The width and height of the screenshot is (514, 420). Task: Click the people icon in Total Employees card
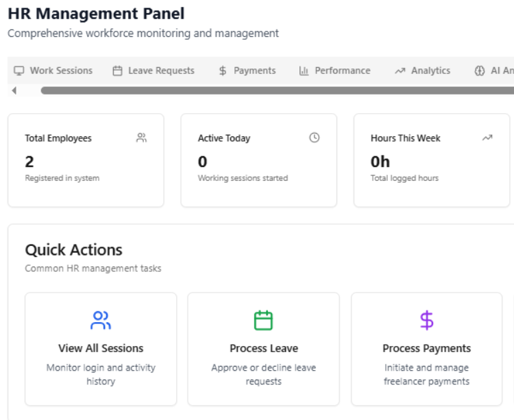(x=142, y=138)
